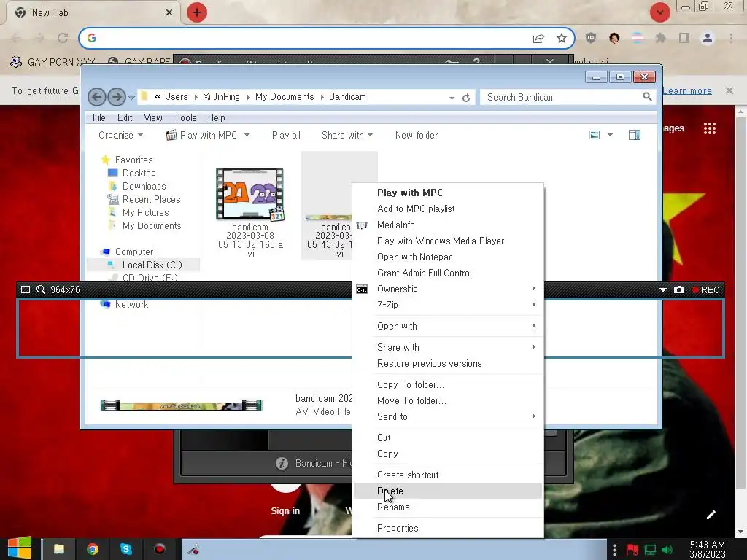Expand the 7-Zip submenu
Viewport: 747px width, 560px height.
click(448, 305)
